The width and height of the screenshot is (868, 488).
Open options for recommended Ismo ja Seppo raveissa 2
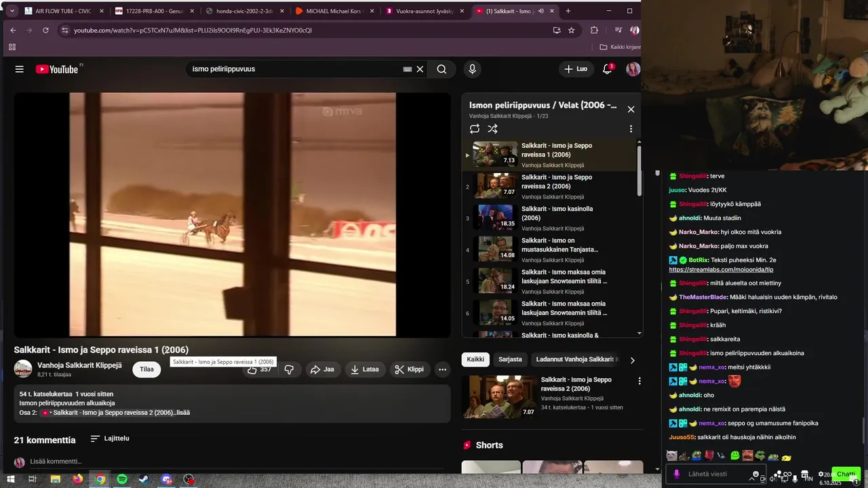[639, 382]
